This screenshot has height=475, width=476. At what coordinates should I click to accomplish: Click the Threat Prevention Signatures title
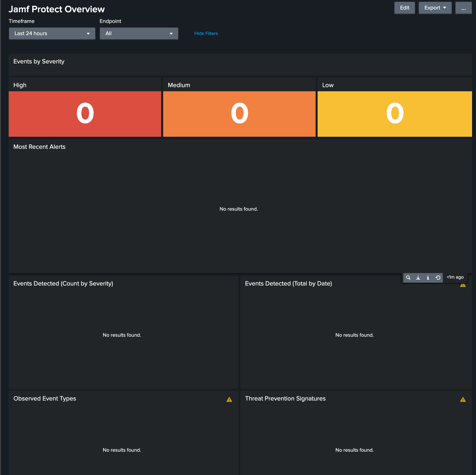[x=285, y=399]
